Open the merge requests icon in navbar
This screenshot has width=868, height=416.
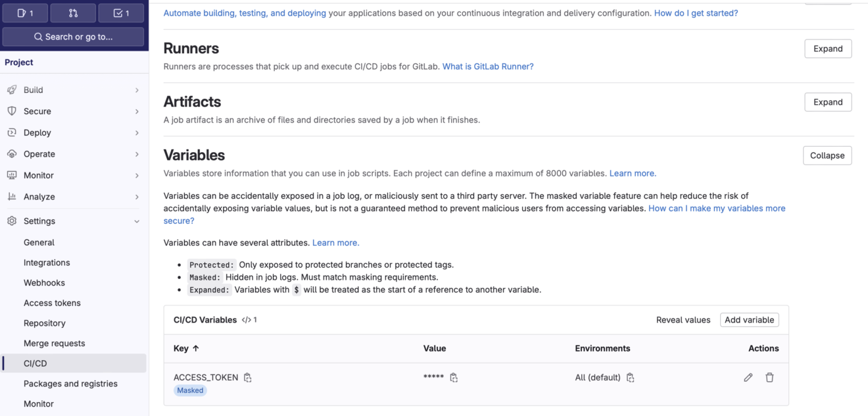pyautogui.click(x=72, y=13)
